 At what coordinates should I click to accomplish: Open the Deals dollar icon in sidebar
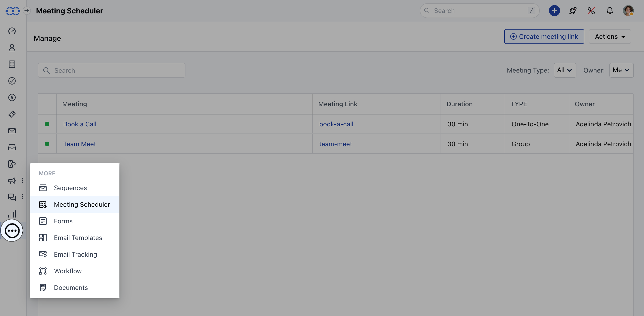tap(12, 98)
